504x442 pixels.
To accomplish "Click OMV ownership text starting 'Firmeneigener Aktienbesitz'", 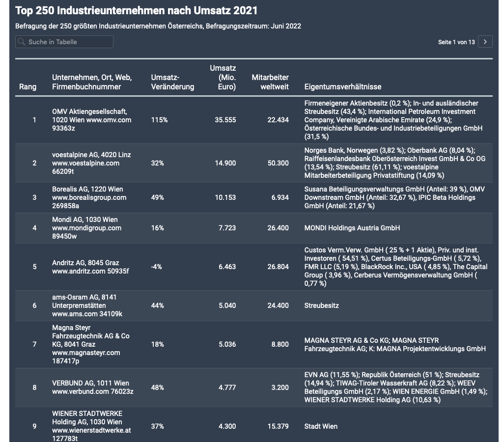I will tap(393, 120).
